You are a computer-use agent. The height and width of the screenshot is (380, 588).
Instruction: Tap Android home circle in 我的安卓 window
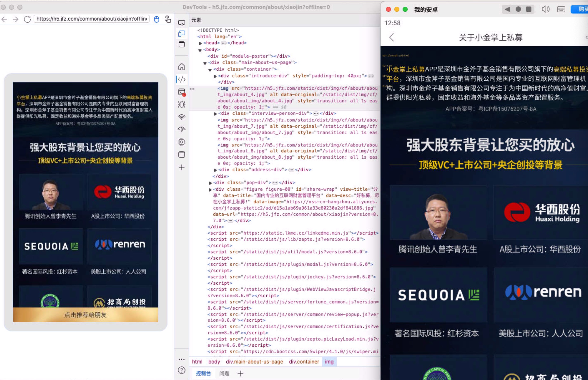pos(518,9)
